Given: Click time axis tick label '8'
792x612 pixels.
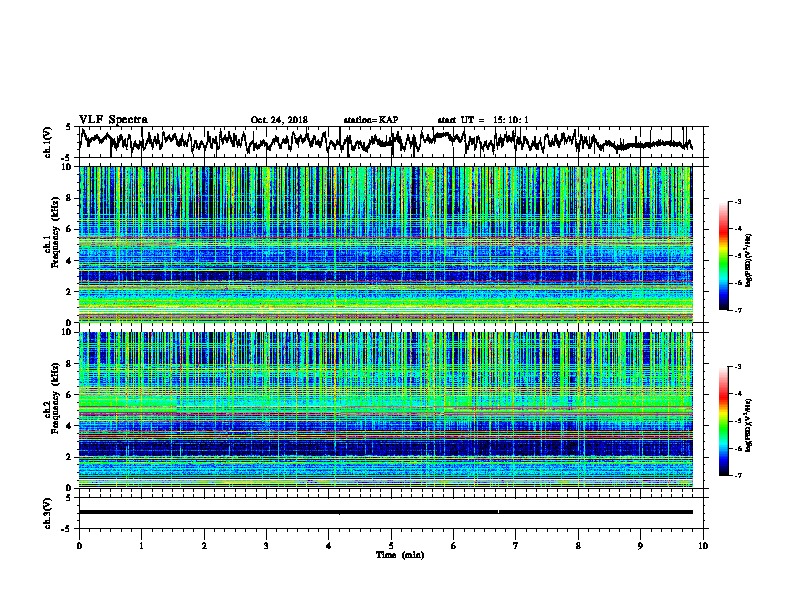Looking at the screenshot, I should point(578,546).
